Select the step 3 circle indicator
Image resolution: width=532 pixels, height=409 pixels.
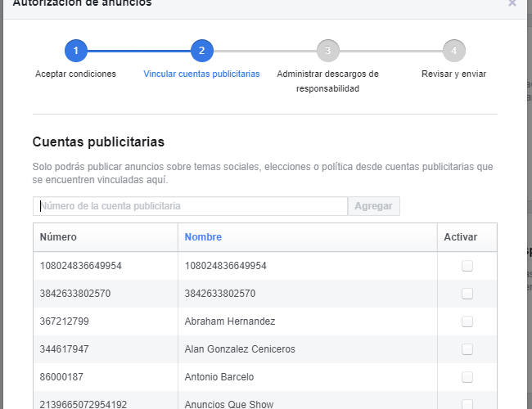[x=327, y=51]
